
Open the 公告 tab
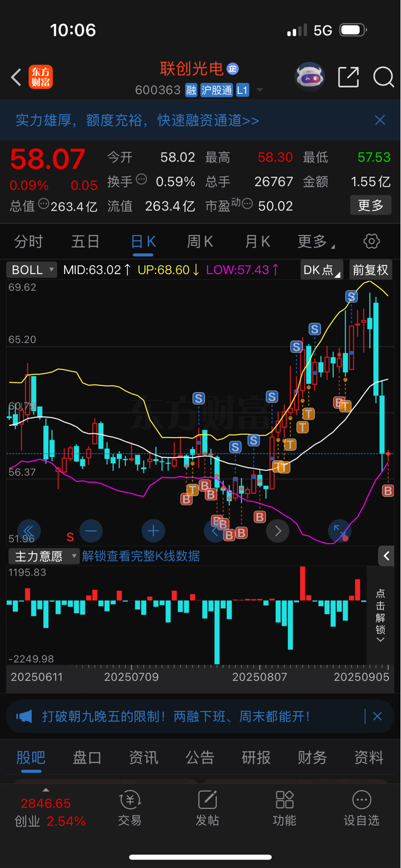click(x=200, y=757)
